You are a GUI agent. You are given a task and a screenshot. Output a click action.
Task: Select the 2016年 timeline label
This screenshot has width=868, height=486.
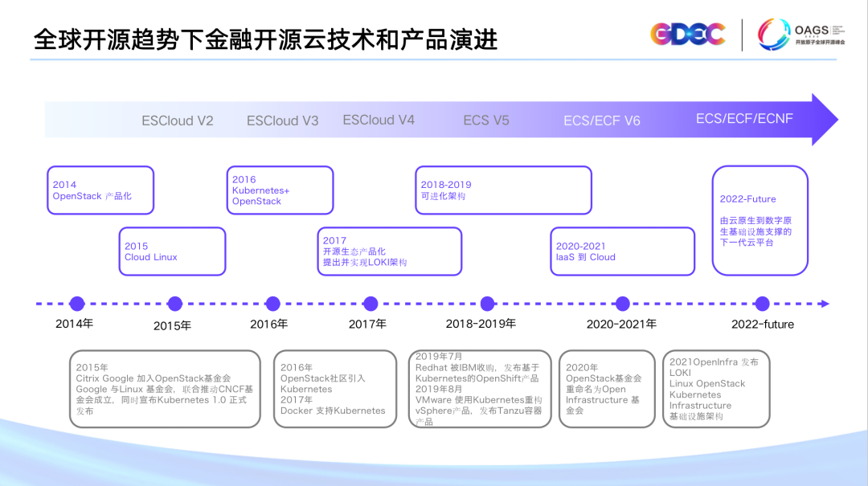(269, 324)
